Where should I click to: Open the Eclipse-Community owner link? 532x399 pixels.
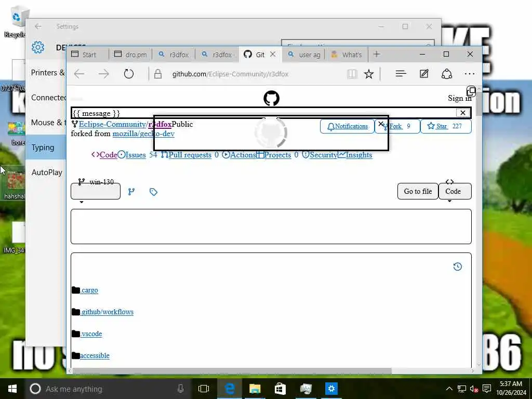click(112, 125)
